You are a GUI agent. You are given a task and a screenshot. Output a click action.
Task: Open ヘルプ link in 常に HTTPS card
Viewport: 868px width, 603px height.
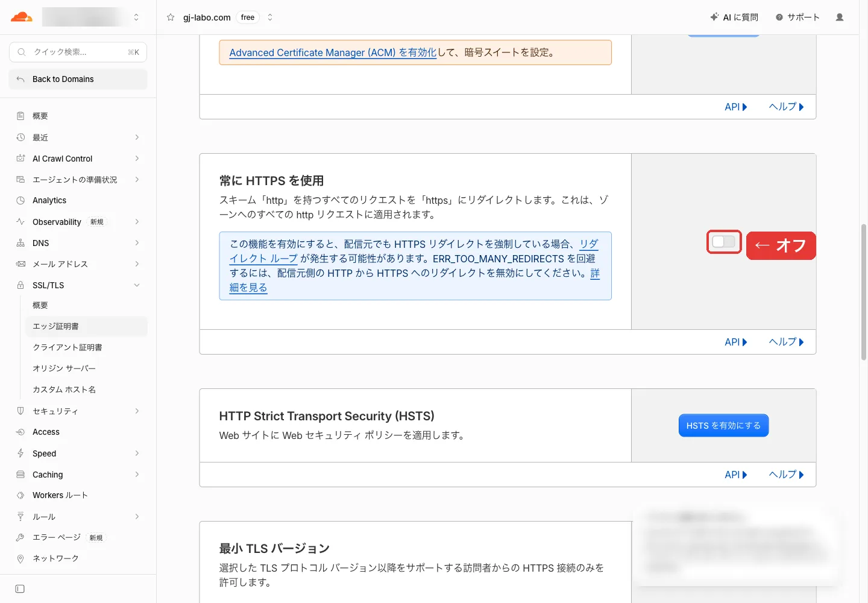[786, 342]
